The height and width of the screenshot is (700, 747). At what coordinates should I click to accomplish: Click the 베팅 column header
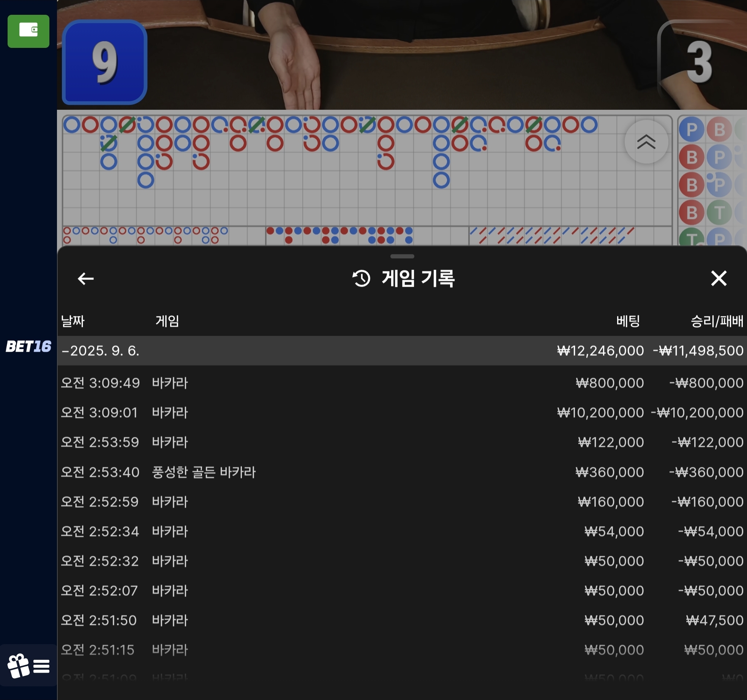pyautogui.click(x=628, y=321)
